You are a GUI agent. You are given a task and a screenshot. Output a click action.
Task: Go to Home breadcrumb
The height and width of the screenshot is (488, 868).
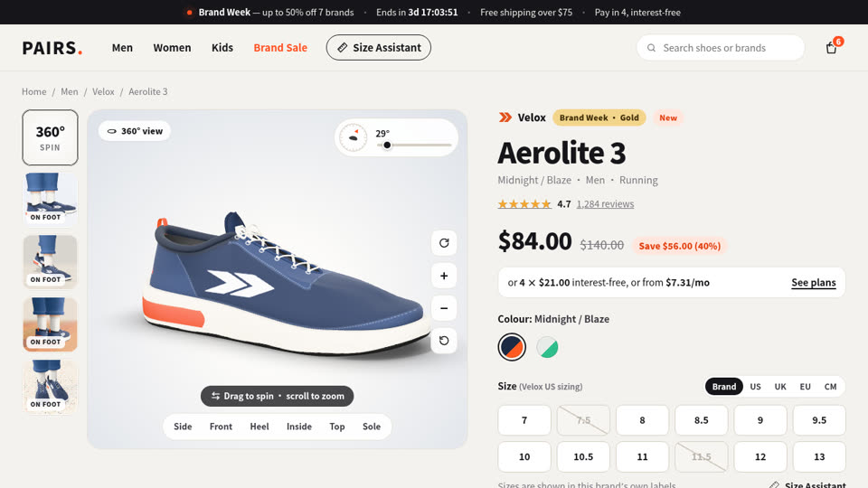coord(33,91)
